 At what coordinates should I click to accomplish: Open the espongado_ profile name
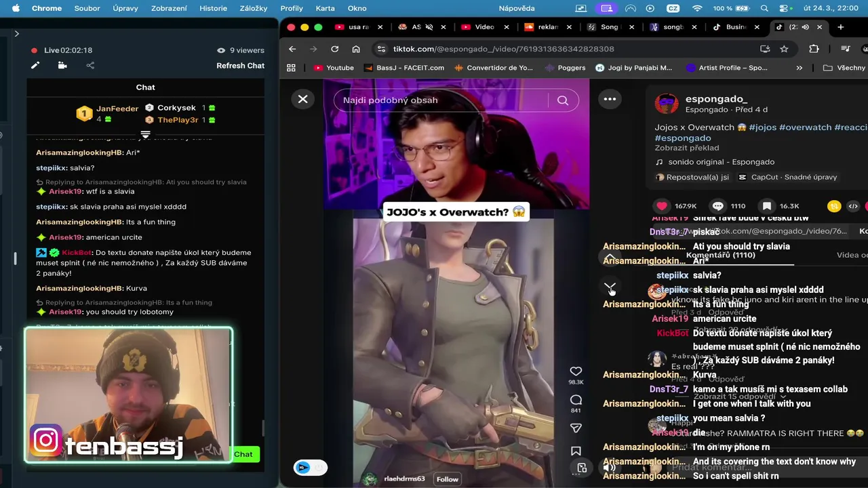(716, 99)
